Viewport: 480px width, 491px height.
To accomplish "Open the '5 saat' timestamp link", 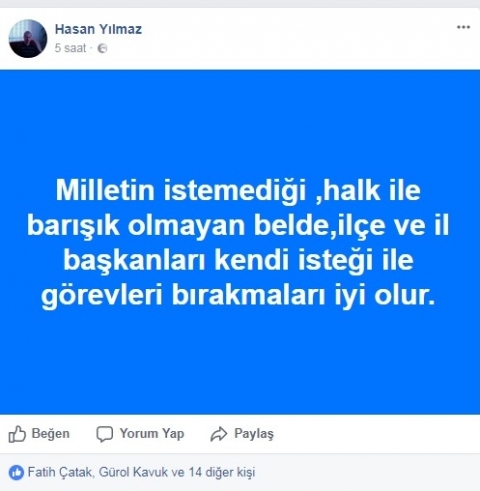I will (71, 48).
